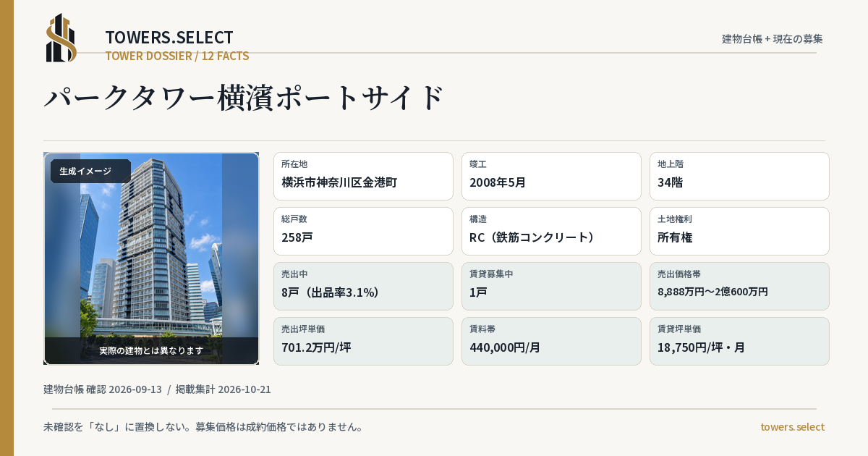Select the 売出坪単価 card 701.2万円/坪
Image resolution: width=868 pixels, height=456 pixels.
pyautogui.click(x=363, y=341)
